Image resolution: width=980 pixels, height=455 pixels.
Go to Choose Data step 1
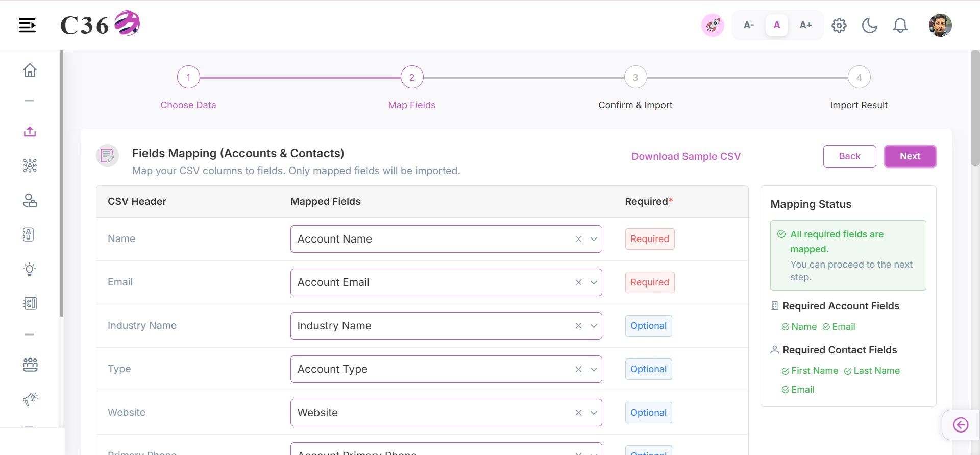coord(188,77)
